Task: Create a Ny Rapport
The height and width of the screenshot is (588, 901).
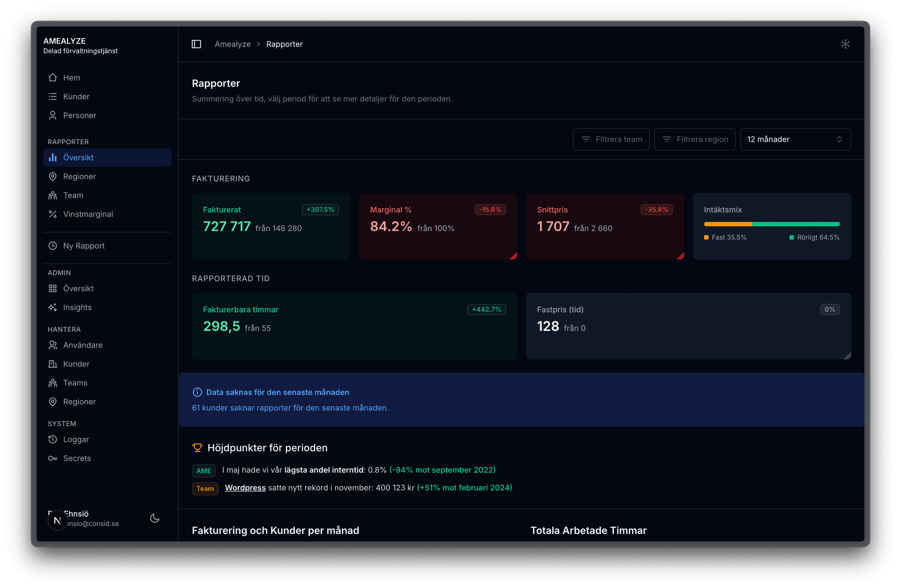Action: point(84,246)
